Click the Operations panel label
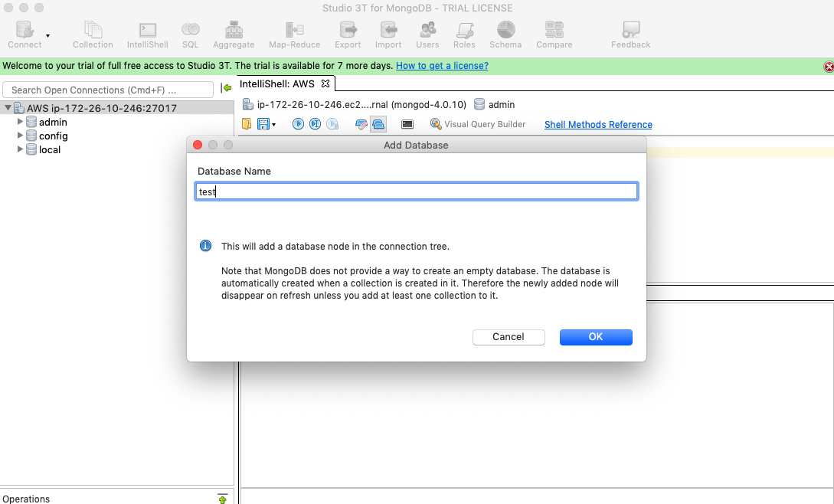This screenshot has height=504, width=834. 26,499
